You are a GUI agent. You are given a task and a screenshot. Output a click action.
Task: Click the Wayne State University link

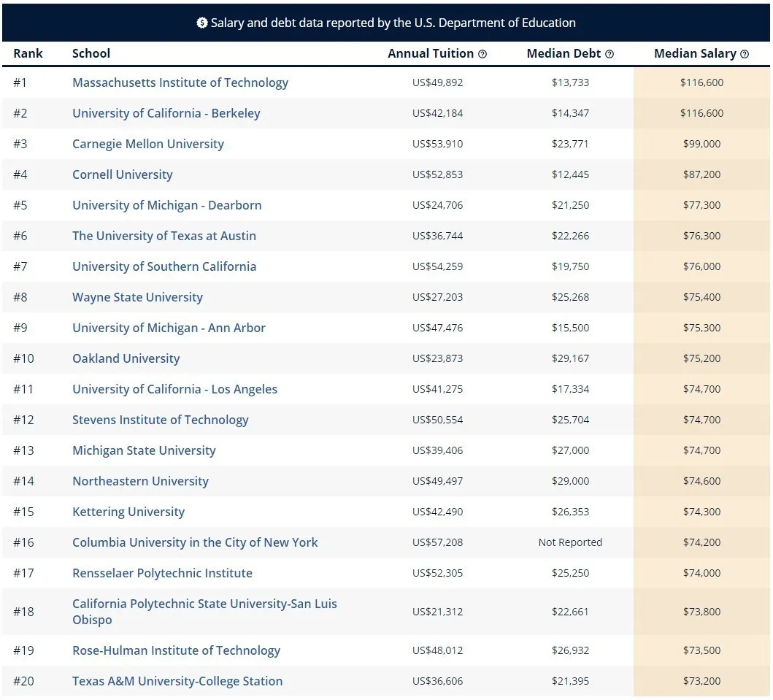(137, 297)
